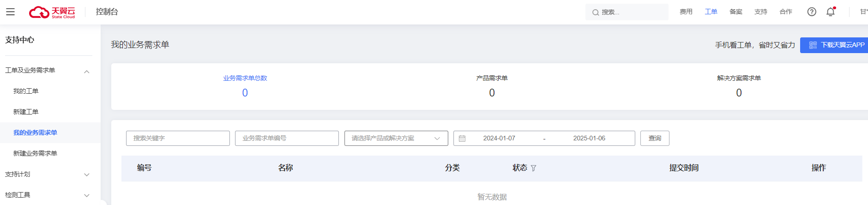The image size is (868, 205).
Task: Collapse the 工单及业务需求单 section
Action: tap(87, 71)
